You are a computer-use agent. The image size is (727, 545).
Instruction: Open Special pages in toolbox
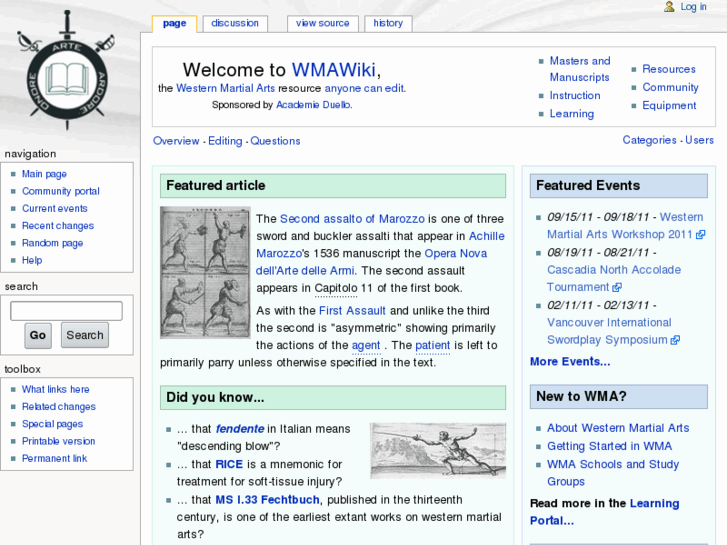click(x=52, y=424)
